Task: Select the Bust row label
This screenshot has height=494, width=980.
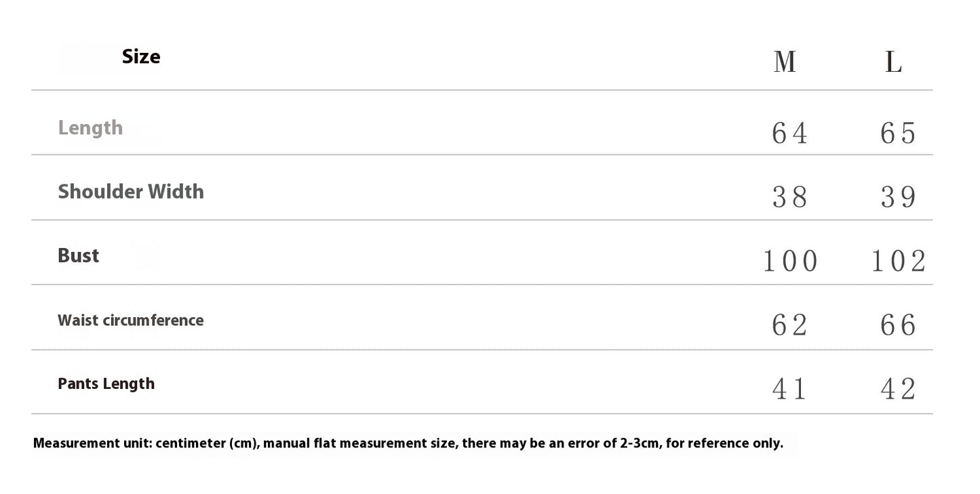Action: 79,255
